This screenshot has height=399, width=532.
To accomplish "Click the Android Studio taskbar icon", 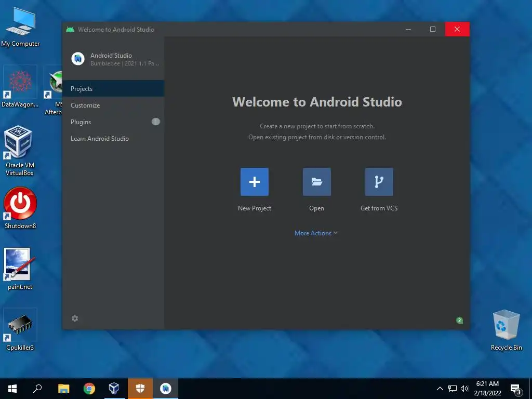I will (x=166, y=389).
